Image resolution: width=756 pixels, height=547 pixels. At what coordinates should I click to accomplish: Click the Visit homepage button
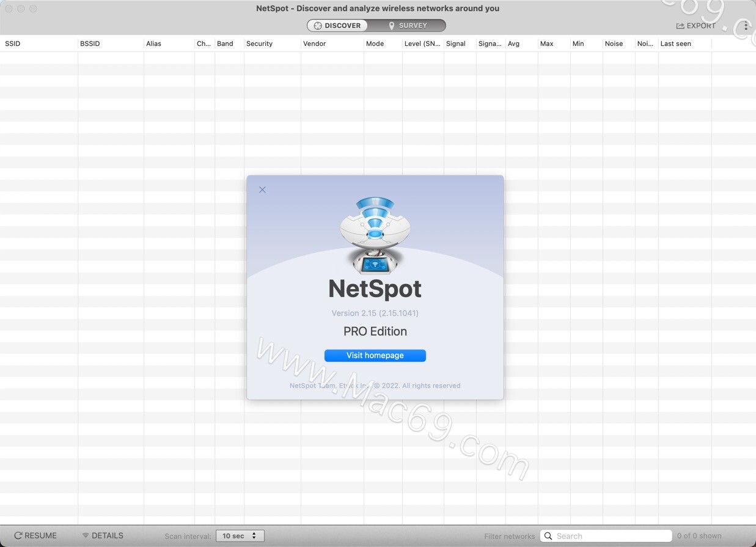tap(375, 355)
